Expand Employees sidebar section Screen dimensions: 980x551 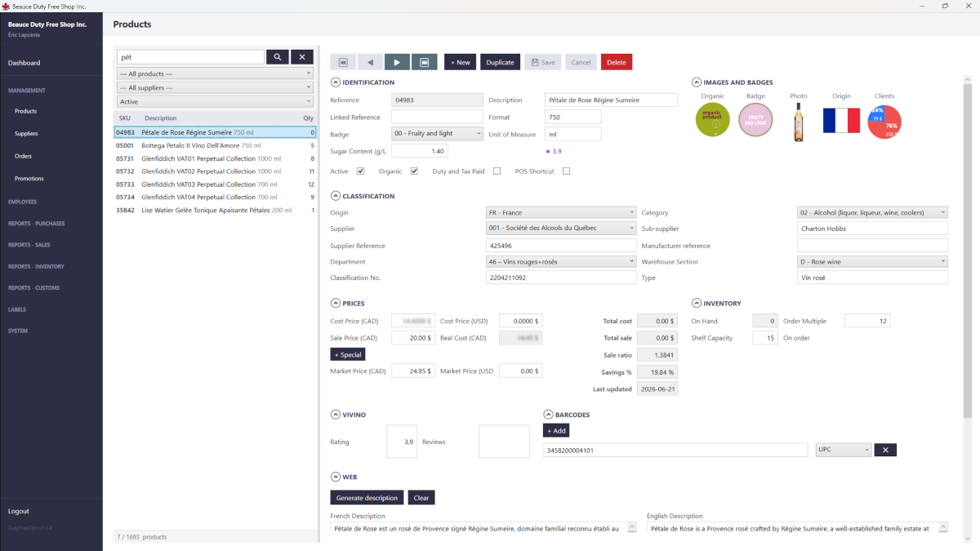click(x=22, y=202)
